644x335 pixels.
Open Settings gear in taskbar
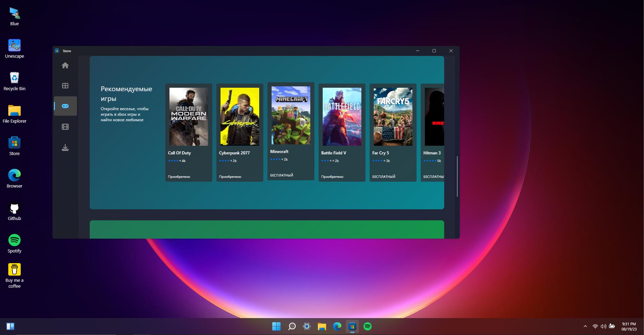[307, 326]
